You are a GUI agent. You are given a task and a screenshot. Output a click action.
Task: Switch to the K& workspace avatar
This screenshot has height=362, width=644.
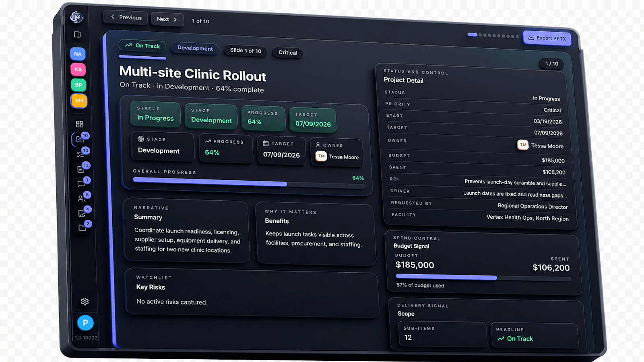(78, 69)
